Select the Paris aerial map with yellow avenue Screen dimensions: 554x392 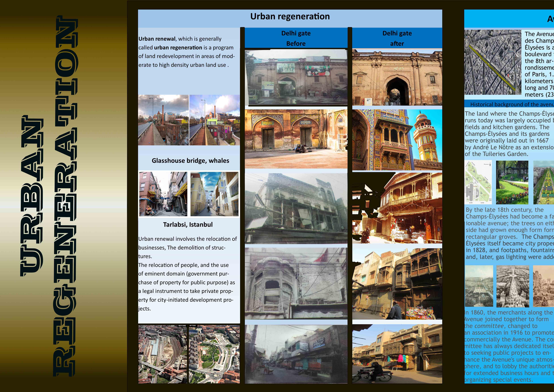(493, 62)
